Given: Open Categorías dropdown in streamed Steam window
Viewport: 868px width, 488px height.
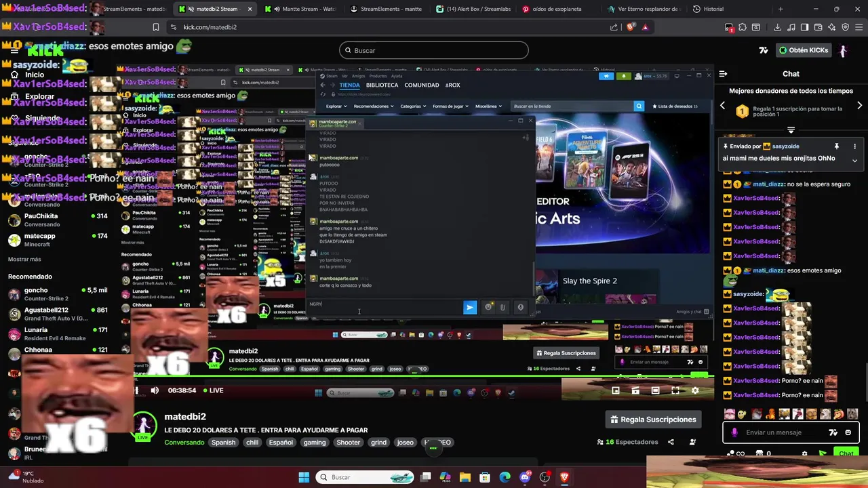Looking at the screenshot, I should [x=413, y=106].
